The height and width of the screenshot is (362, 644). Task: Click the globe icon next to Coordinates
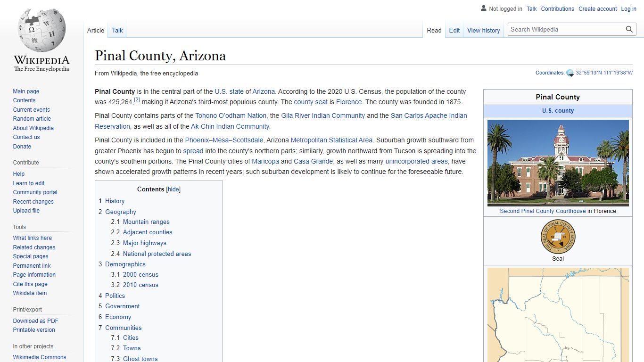click(570, 73)
